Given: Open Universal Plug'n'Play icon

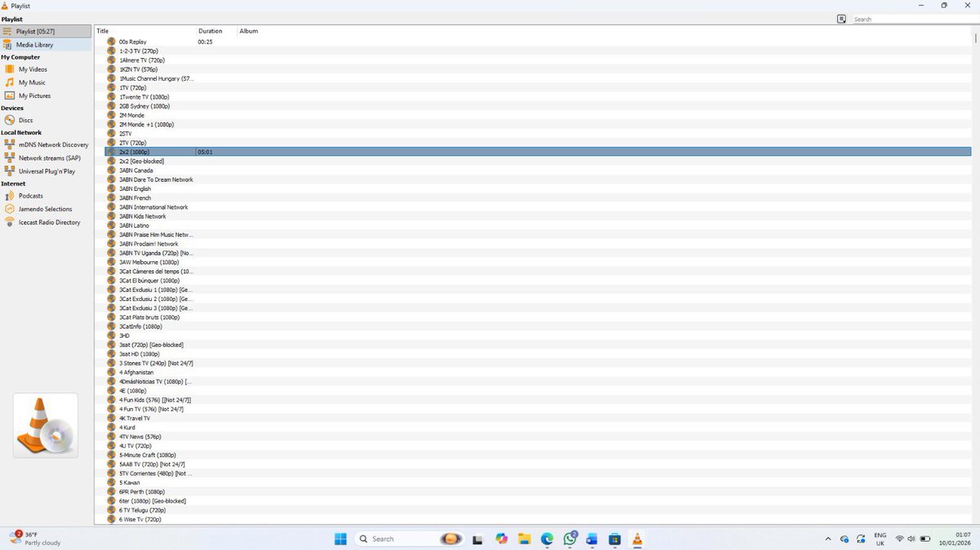Looking at the screenshot, I should (10, 171).
